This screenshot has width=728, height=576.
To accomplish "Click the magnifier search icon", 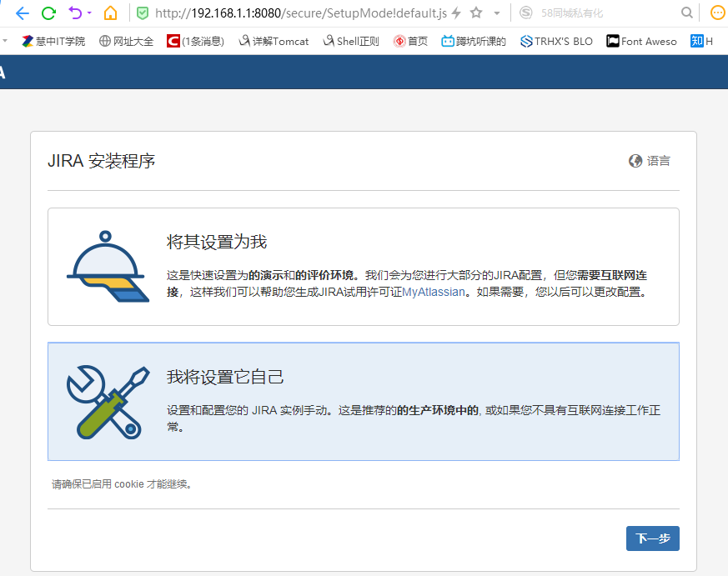I will (x=686, y=13).
